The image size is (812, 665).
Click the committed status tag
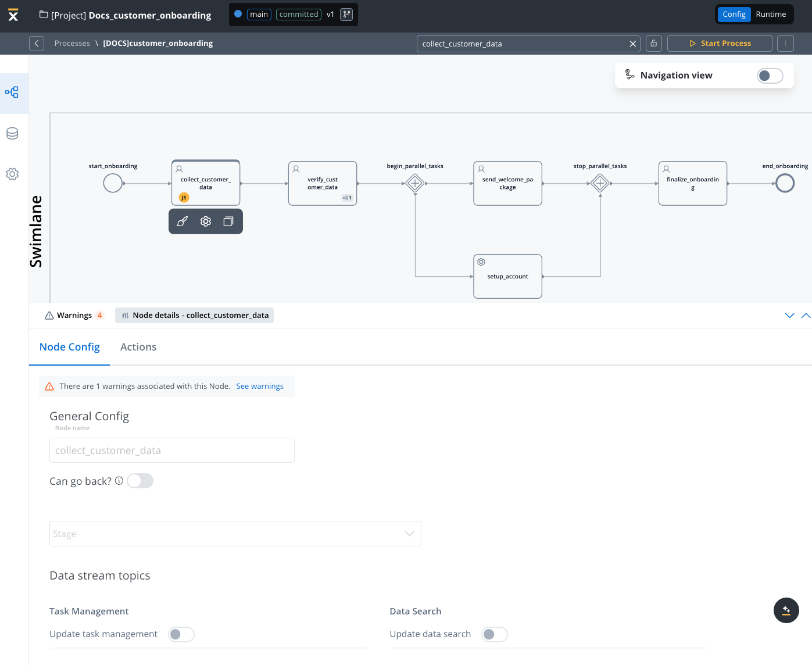click(x=299, y=15)
